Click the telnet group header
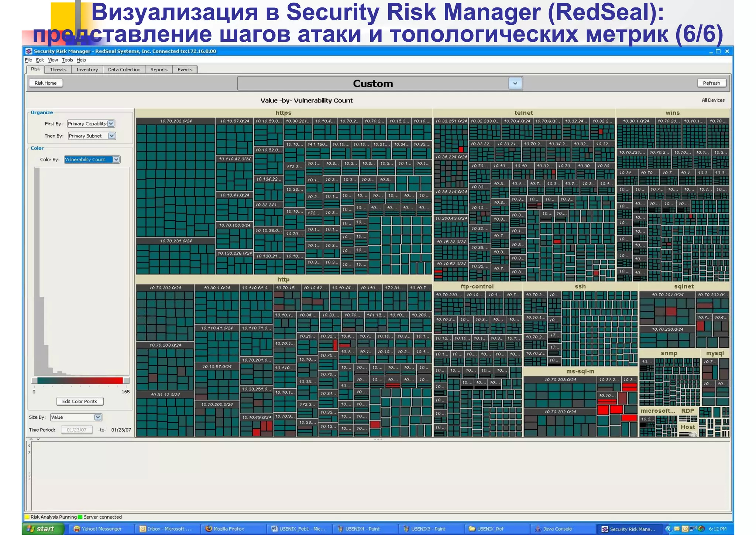 click(x=524, y=113)
